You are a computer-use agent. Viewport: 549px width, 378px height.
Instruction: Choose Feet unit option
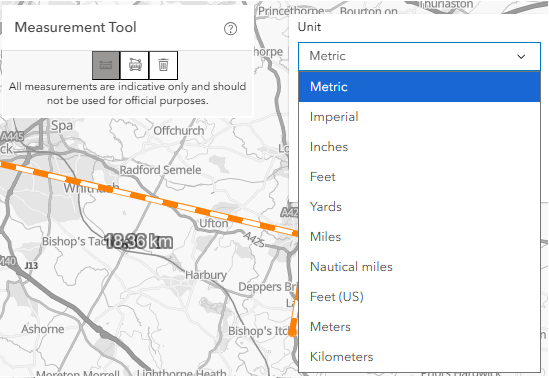tap(419, 177)
